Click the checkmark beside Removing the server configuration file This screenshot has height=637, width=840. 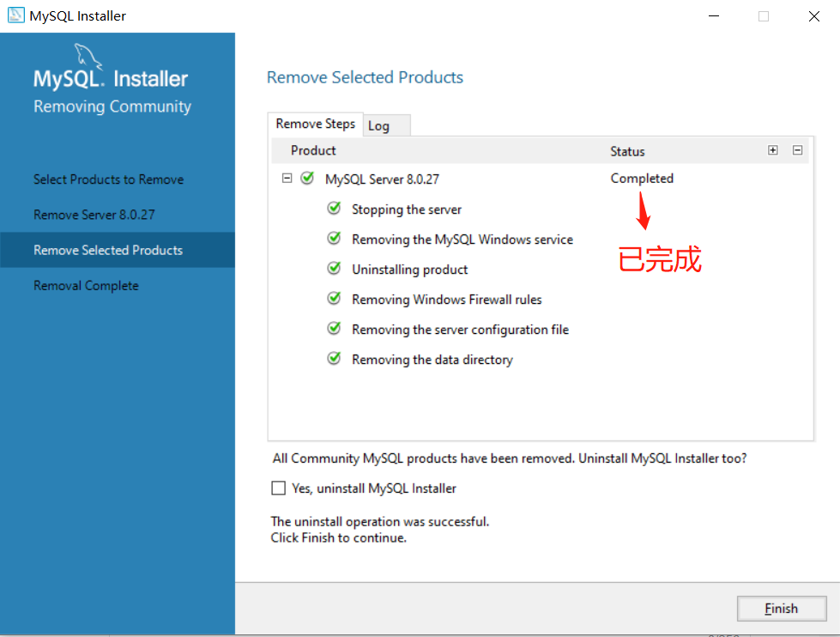pos(334,329)
